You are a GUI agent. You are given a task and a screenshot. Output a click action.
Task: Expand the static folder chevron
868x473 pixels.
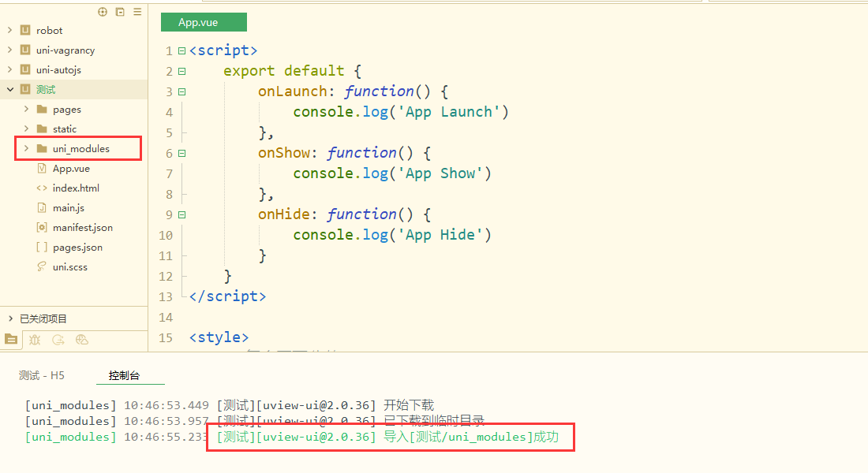pyautogui.click(x=26, y=128)
